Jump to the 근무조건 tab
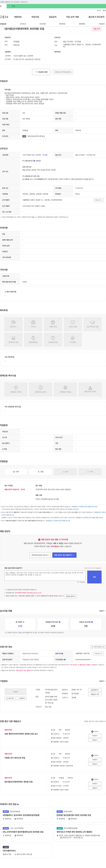Image resolution: width=106 pixels, height=868 pixels. click(x=23, y=24)
